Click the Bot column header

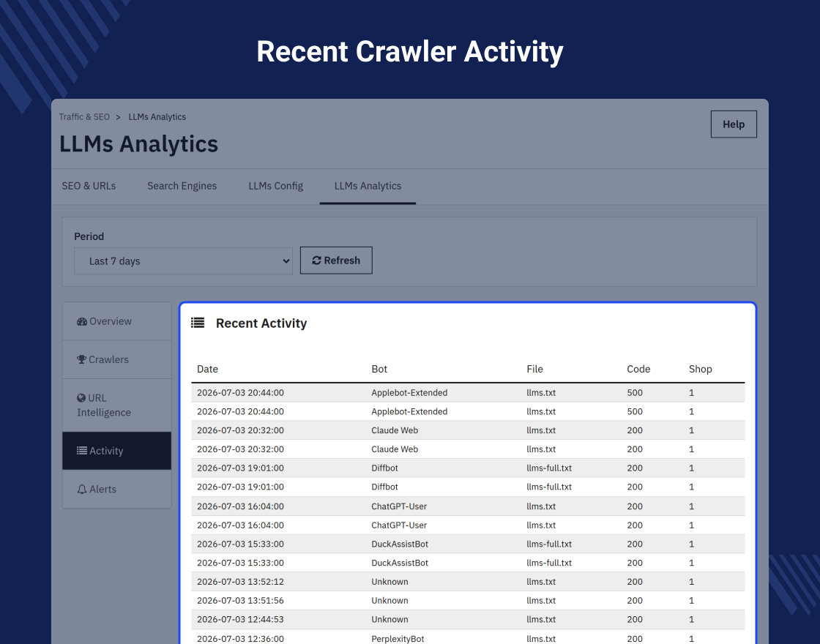coord(379,369)
